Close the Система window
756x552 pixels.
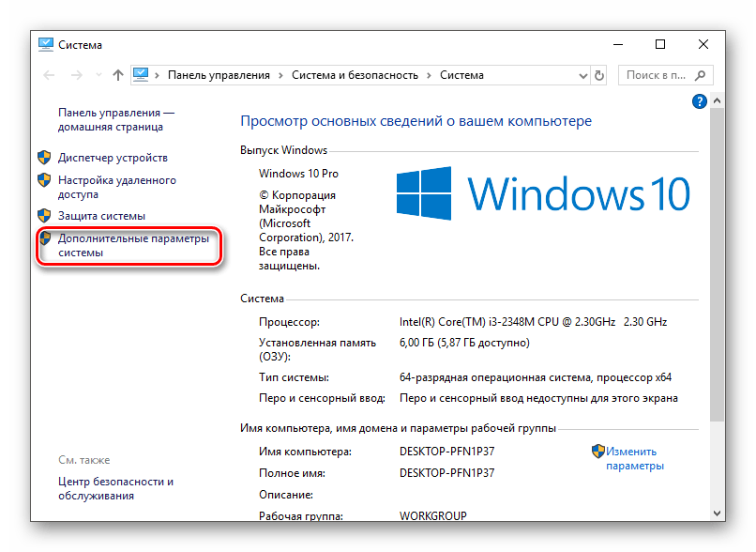tap(703, 44)
